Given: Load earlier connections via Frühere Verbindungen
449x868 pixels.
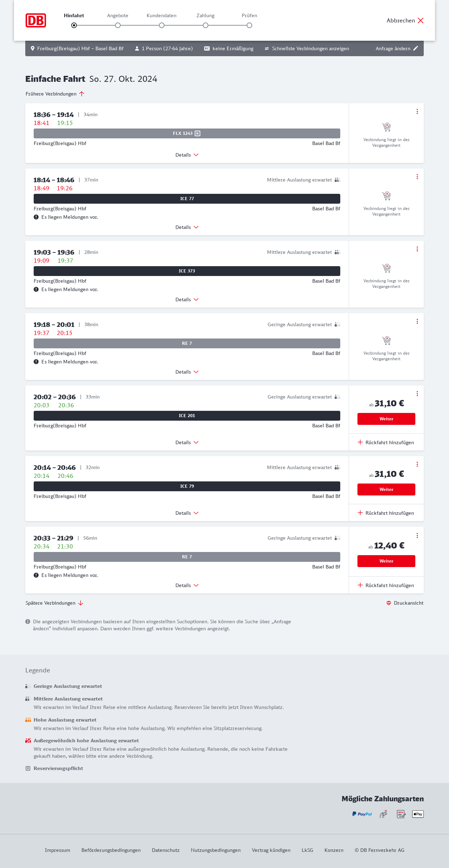Looking at the screenshot, I should click(x=55, y=94).
